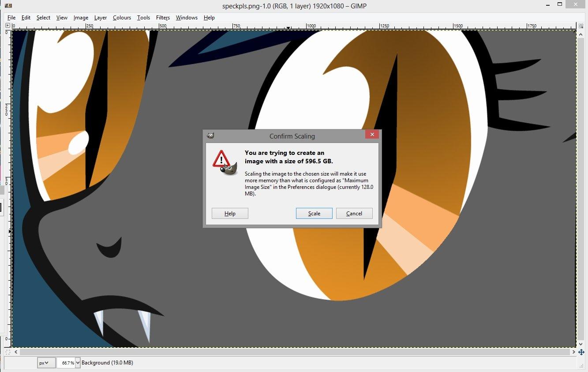588x372 pixels.
Task: Confirm with the Scale button
Action: 314,213
